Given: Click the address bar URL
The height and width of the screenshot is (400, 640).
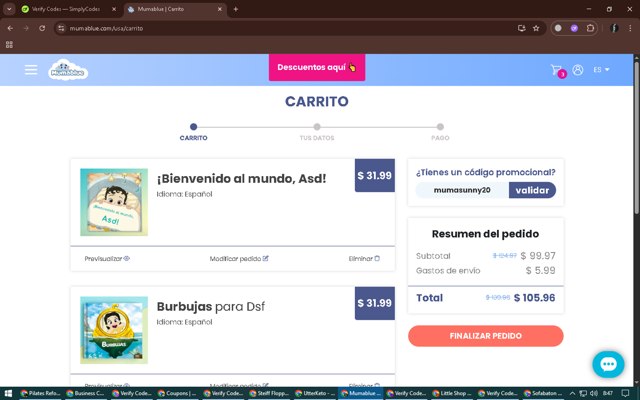Looking at the screenshot, I should pos(106,28).
